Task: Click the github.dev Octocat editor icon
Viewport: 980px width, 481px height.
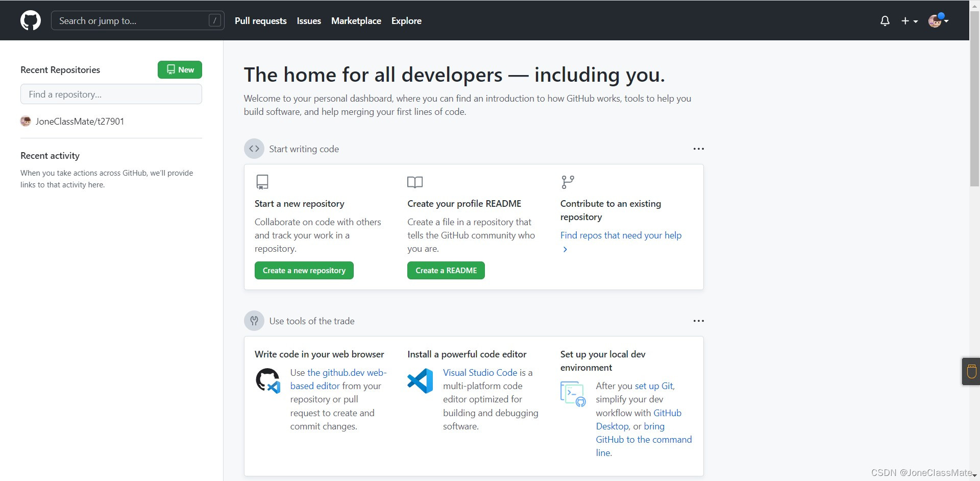Action: (x=268, y=381)
